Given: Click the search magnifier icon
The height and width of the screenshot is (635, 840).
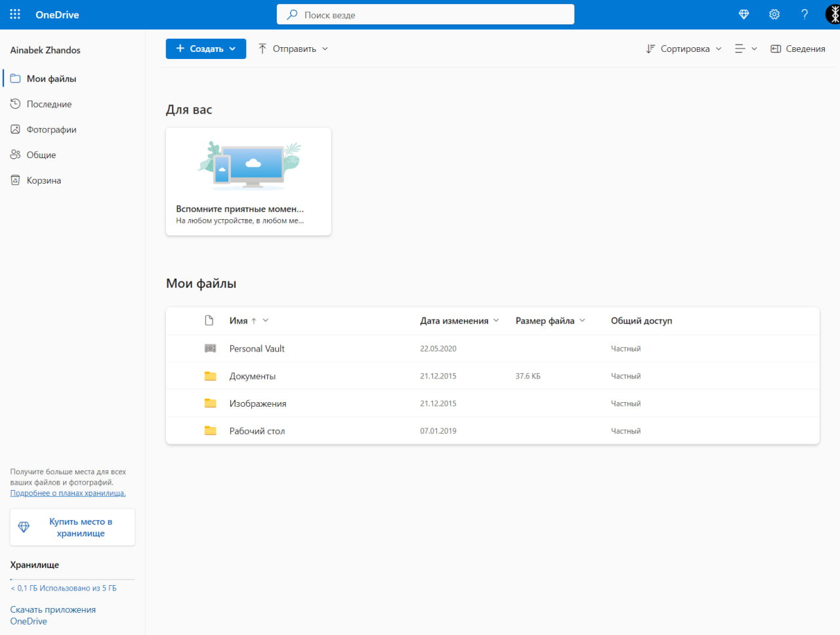Looking at the screenshot, I should click(x=292, y=14).
